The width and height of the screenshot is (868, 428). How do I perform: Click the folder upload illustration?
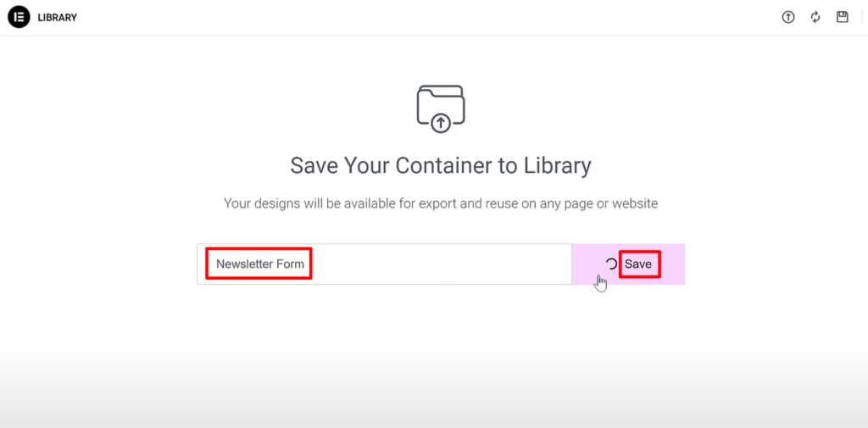click(441, 108)
